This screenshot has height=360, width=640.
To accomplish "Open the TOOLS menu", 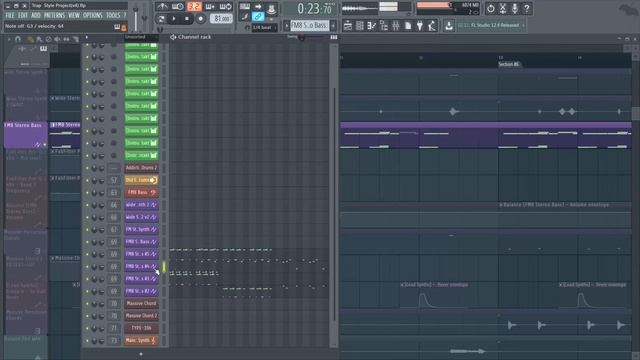I will click(x=113, y=15).
